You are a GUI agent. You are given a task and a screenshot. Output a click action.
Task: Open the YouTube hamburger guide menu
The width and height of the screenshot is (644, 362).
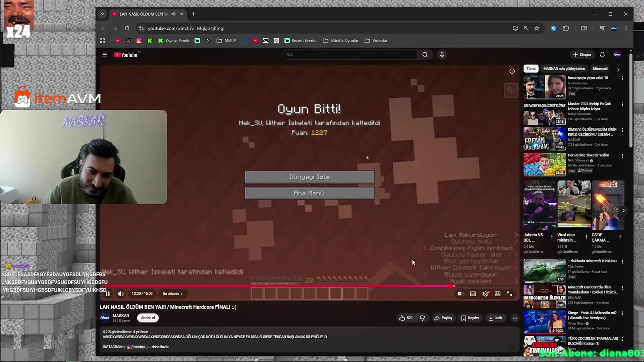pyautogui.click(x=105, y=55)
